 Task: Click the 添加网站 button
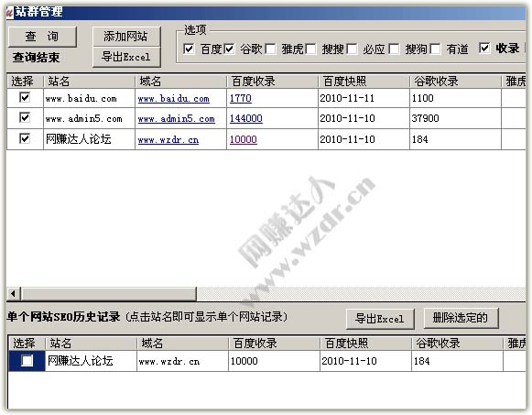point(125,37)
